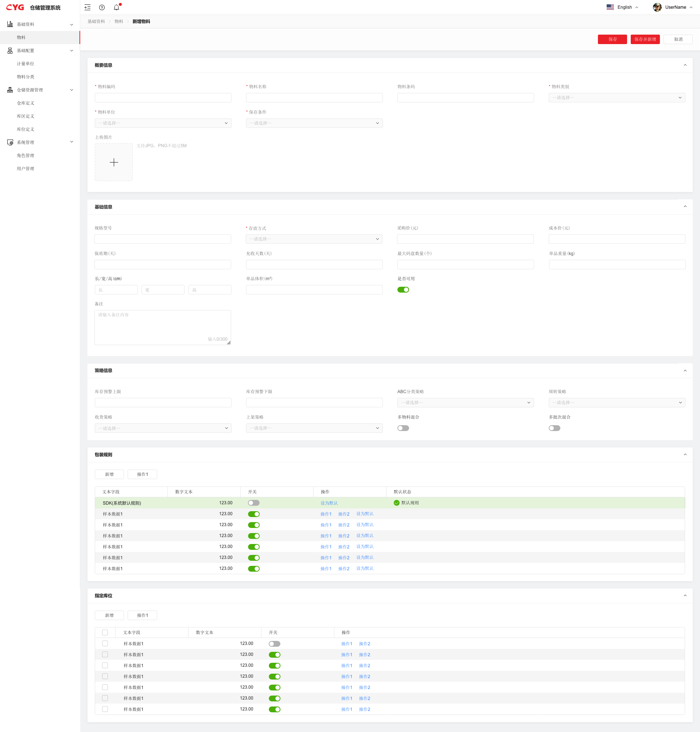Open the 存放方式 dropdown
This screenshot has height=732, width=700.
[314, 239]
